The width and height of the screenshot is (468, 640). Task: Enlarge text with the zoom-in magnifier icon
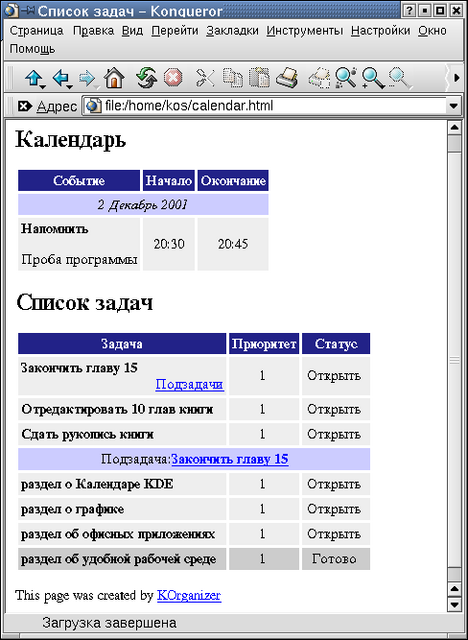pos(373,78)
